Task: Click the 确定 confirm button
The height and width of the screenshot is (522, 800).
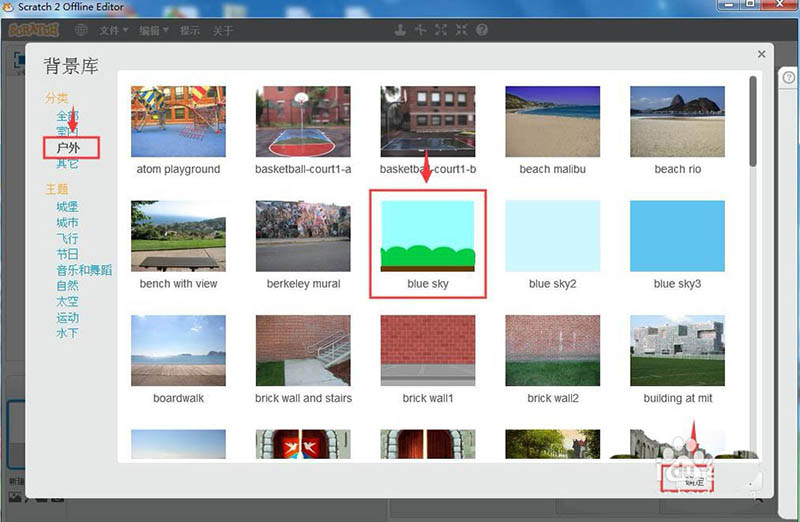Action: coord(687,479)
